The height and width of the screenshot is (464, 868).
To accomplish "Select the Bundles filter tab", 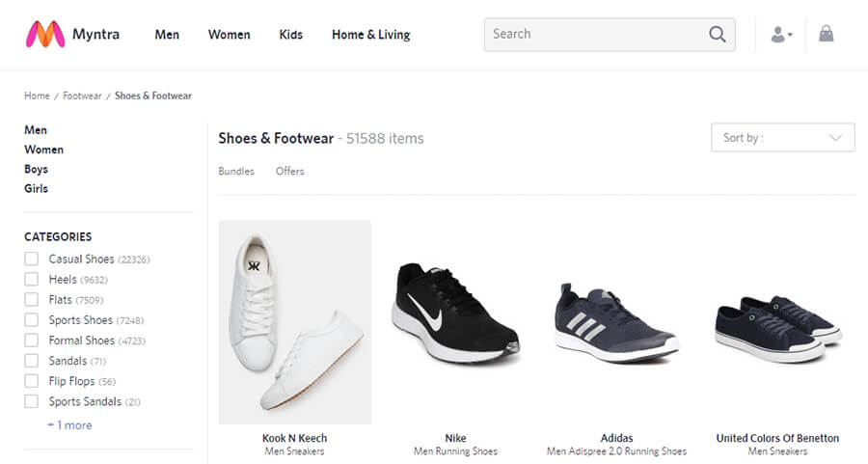I will pyautogui.click(x=236, y=171).
